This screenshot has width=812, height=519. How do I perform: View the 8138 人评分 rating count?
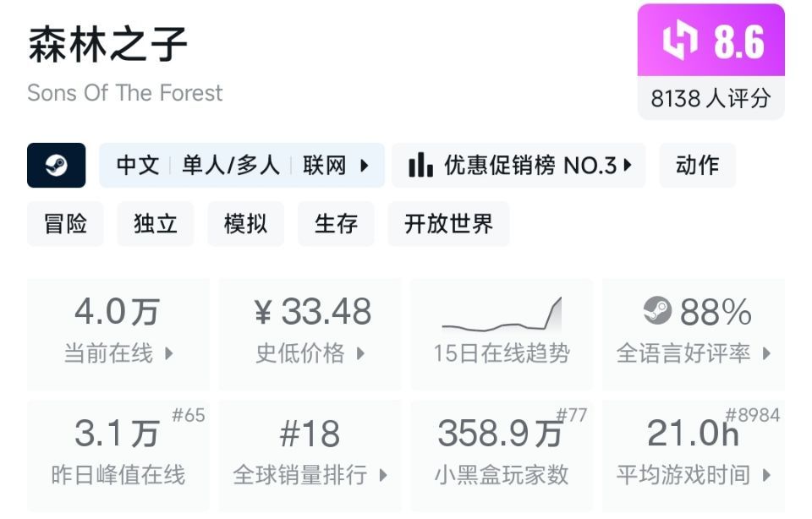pos(710,99)
